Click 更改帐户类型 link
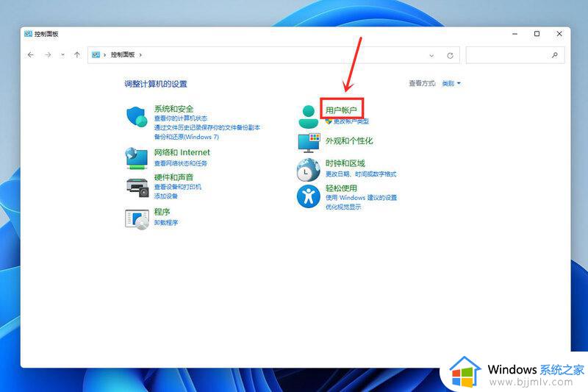Viewport: 588px width, 392px height. [x=351, y=121]
